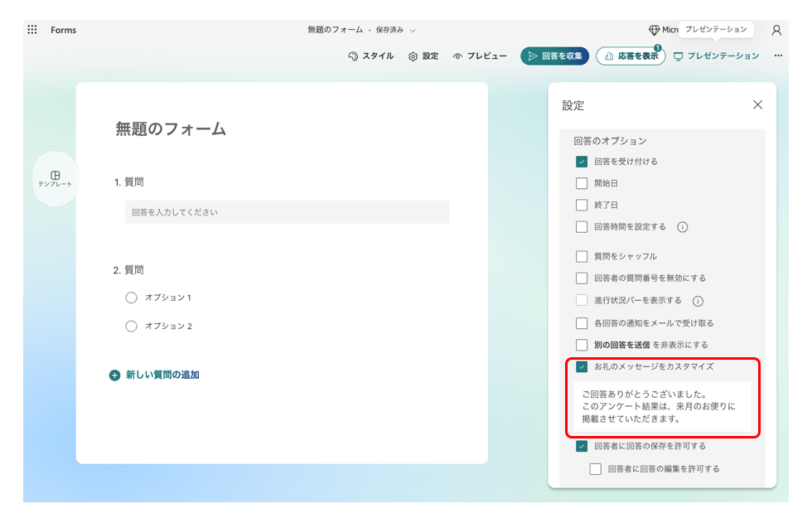
Task: Expand the 保存済み dropdown chevron
Action: (x=412, y=30)
